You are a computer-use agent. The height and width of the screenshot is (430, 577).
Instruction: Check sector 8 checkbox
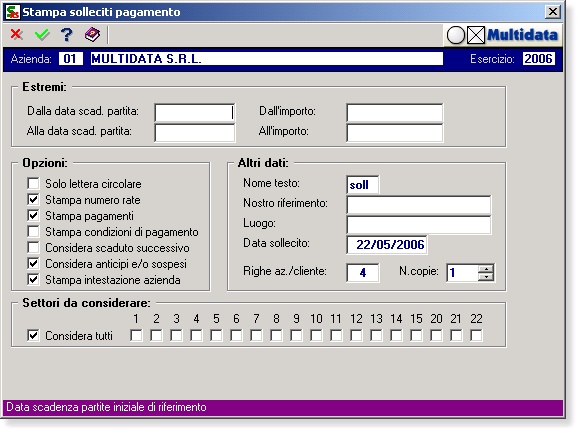tap(276, 335)
